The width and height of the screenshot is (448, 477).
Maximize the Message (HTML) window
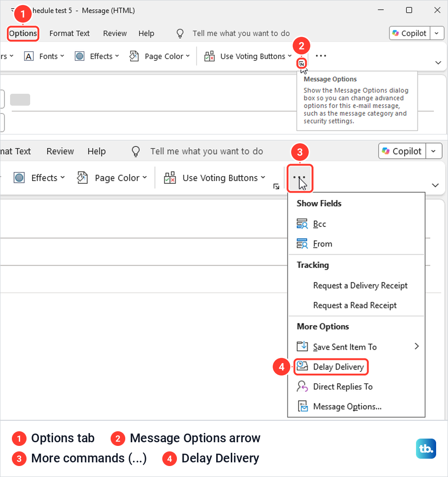click(409, 10)
